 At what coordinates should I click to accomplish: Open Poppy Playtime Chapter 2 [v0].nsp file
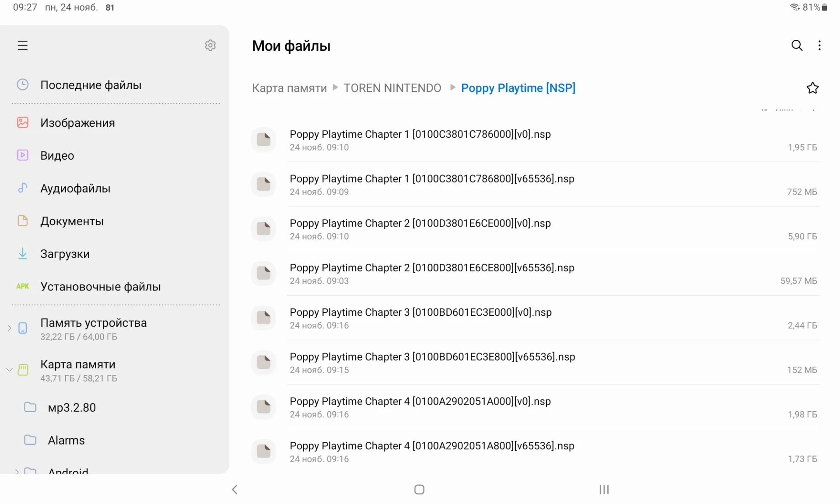pyautogui.click(x=420, y=224)
